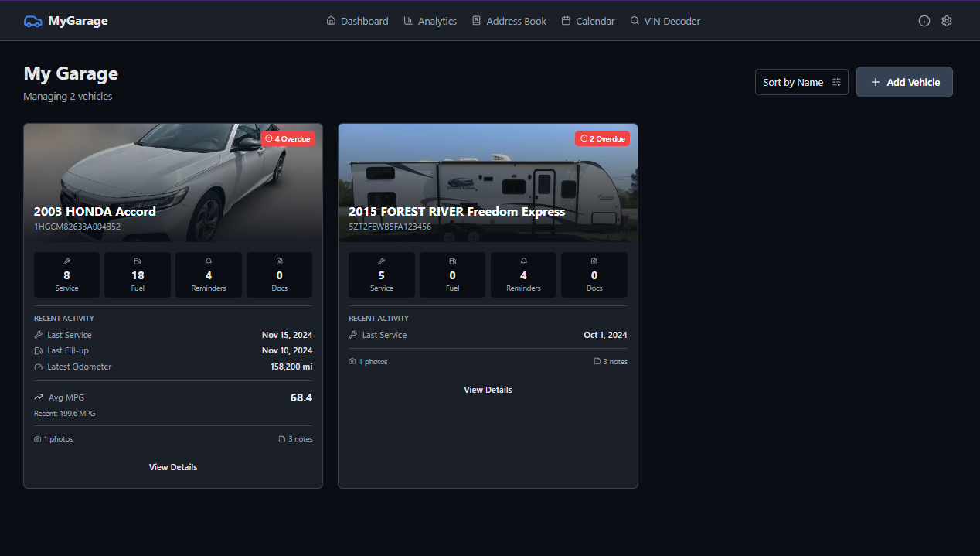
Task: Switch to the Analytics tab
Action: tap(430, 21)
